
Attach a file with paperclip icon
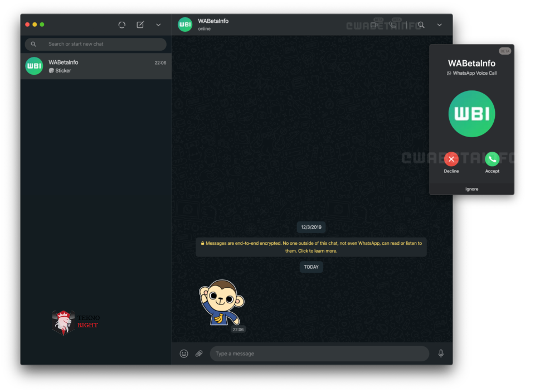click(199, 354)
